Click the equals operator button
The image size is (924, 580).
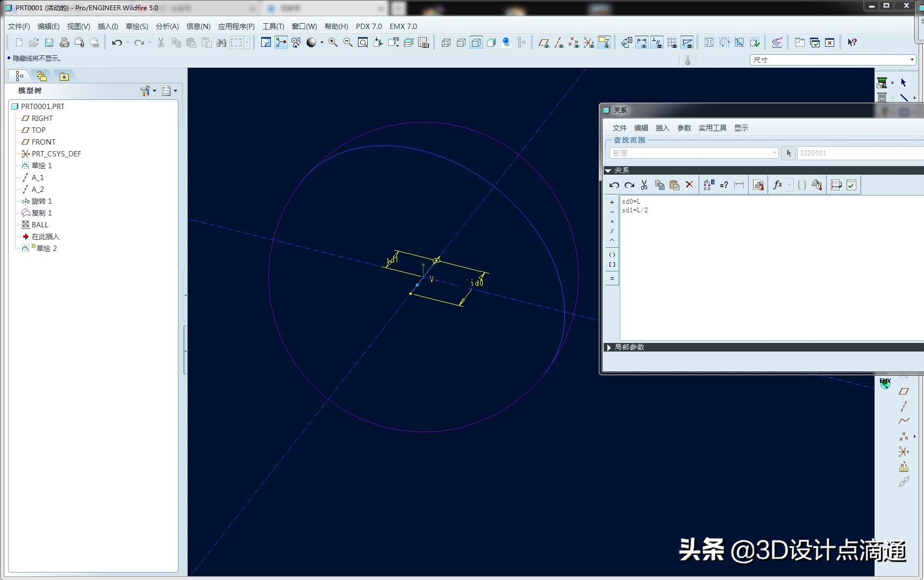612,278
